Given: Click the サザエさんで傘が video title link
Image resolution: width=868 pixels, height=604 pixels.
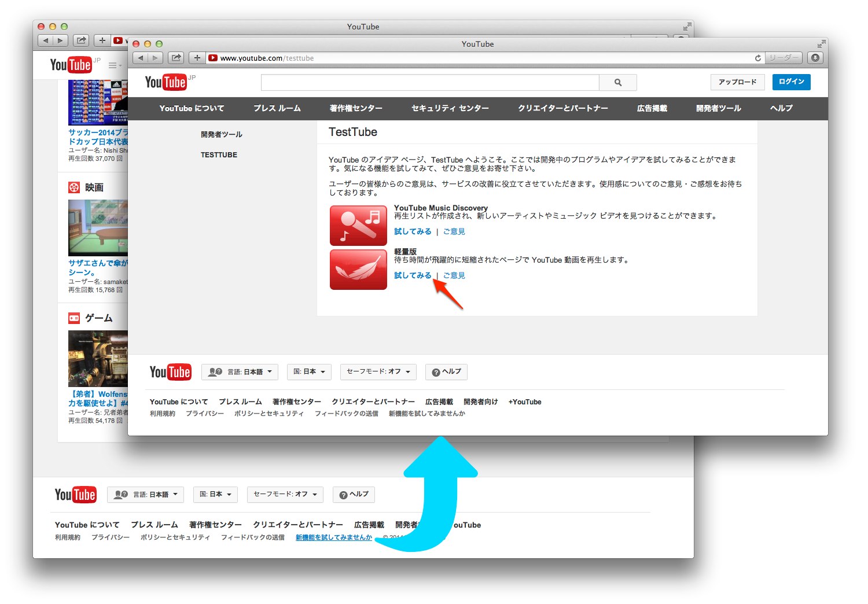Looking at the screenshot, I should pos(98,267).
